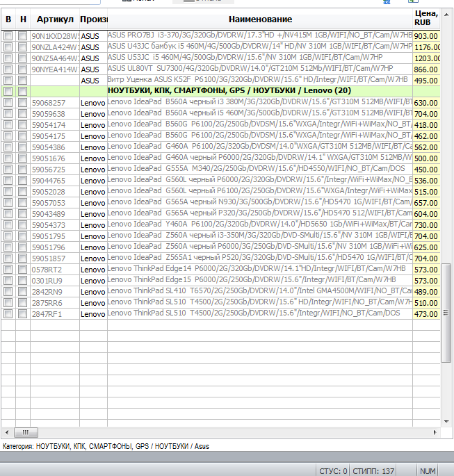Image resolution: width=454 pixels, height=476 pixels.
Task: Select the Н checkbox for article 2847RF1
Action: click(x=22, y=314)
